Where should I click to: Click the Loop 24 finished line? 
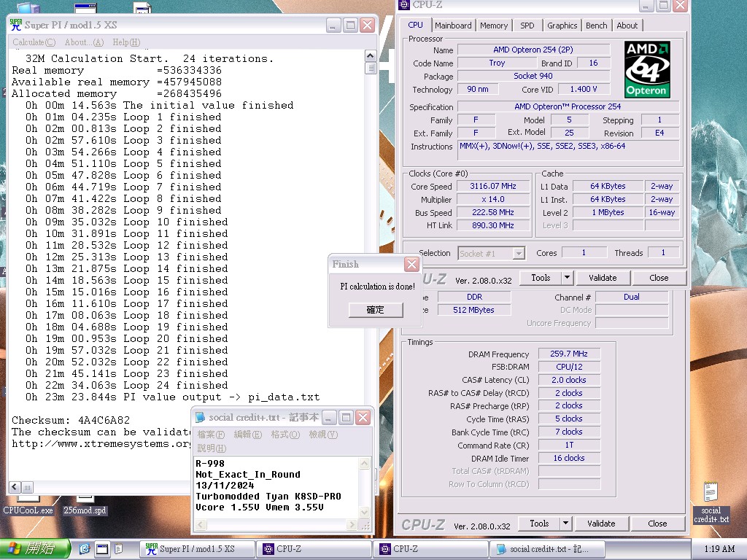click(126, 385)
